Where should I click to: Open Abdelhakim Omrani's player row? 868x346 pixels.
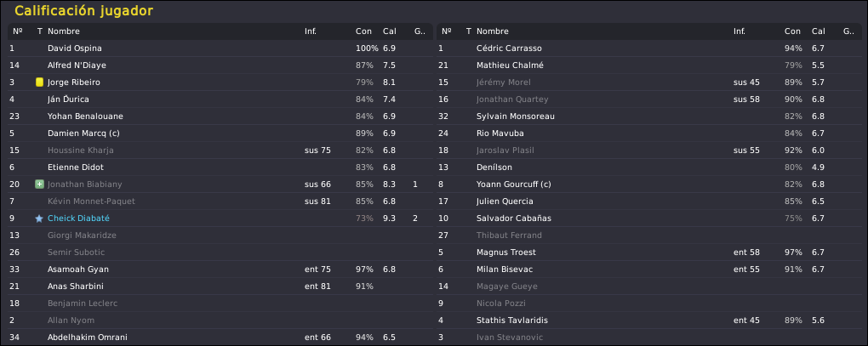tap(220, 337)
